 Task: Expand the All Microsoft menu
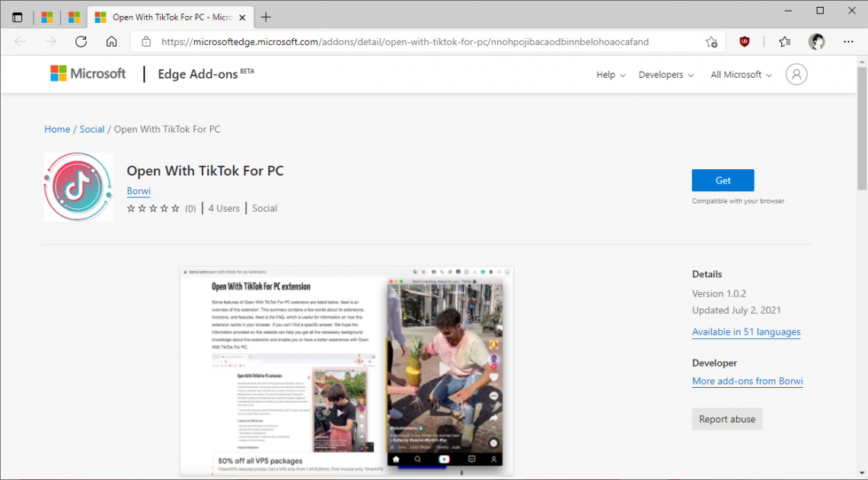pyautogui.click(x=742, y=75)
